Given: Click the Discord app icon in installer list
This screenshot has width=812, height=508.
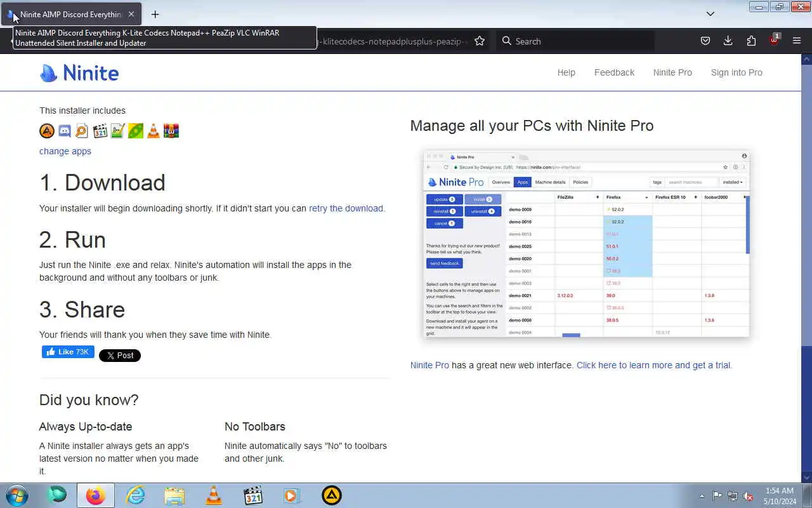Looking at the screenshot, I should pos(65,131).
